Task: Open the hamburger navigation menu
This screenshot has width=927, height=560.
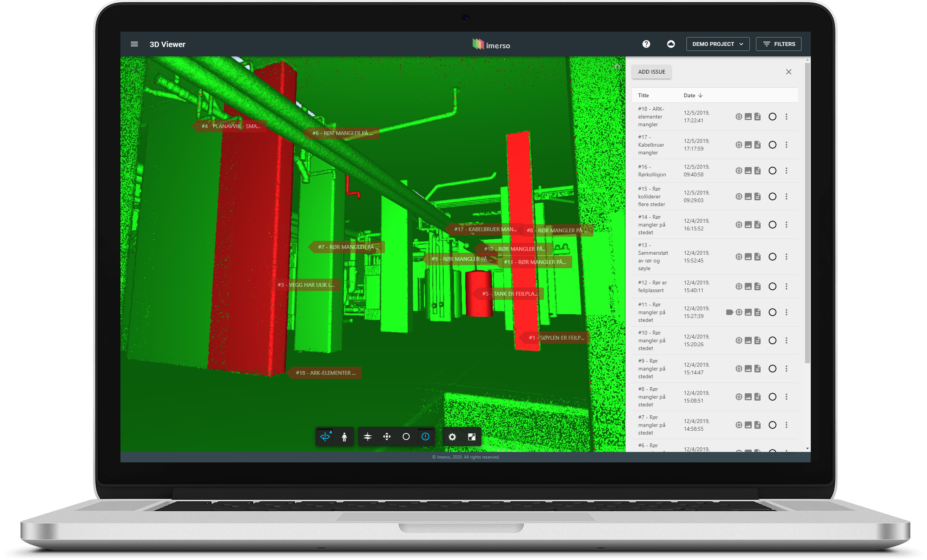Action: 134,44
